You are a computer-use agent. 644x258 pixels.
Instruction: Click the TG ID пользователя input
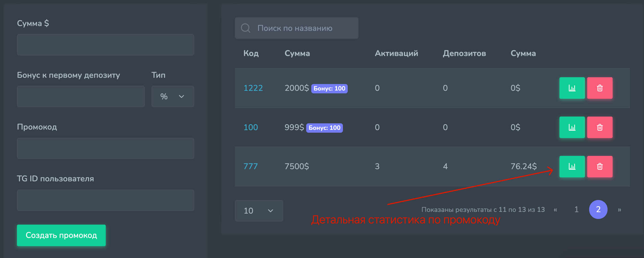(x=105, y=200)
